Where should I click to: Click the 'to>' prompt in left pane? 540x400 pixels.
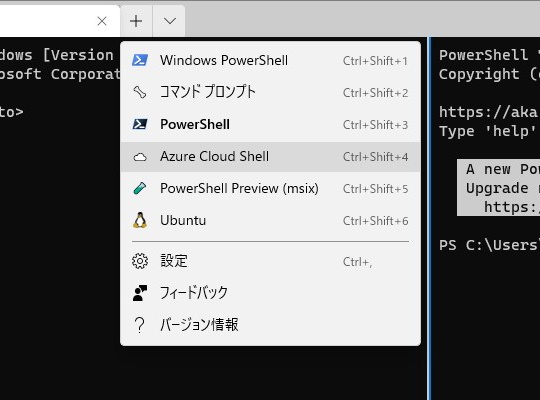coord(11,112)
